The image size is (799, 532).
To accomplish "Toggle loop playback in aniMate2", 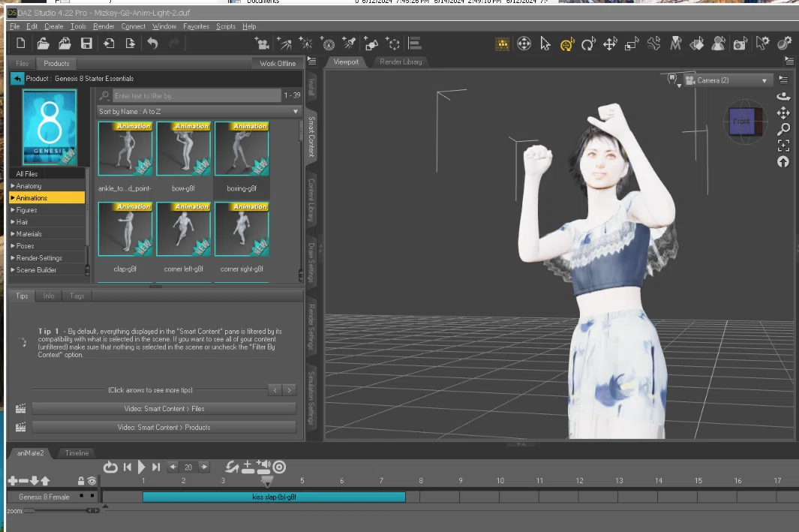I will [110, 467].
